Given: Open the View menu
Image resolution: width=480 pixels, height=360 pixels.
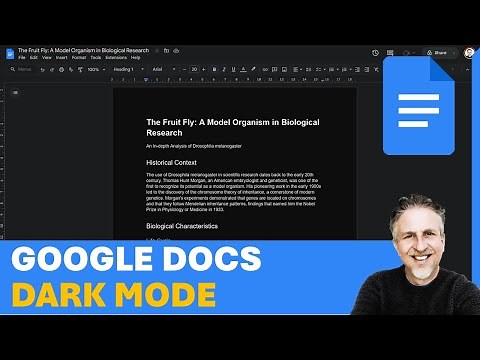Looking at the screenshot, I should [47, 58].
